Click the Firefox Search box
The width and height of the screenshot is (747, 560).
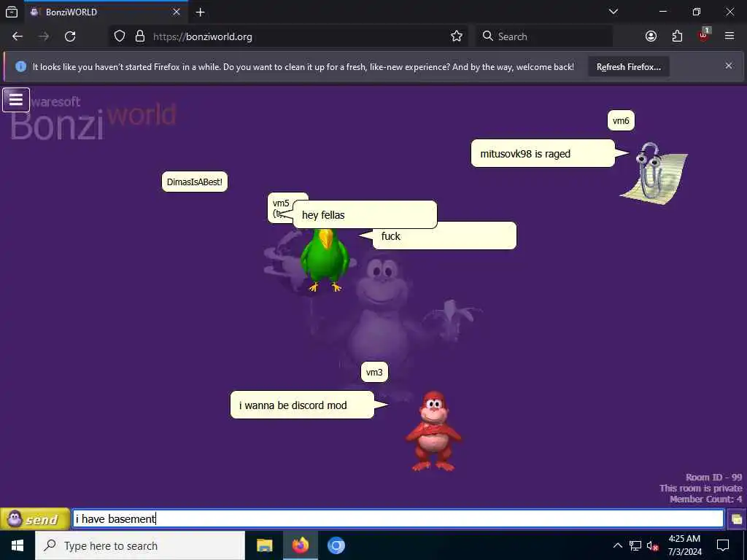click(544, 36)
